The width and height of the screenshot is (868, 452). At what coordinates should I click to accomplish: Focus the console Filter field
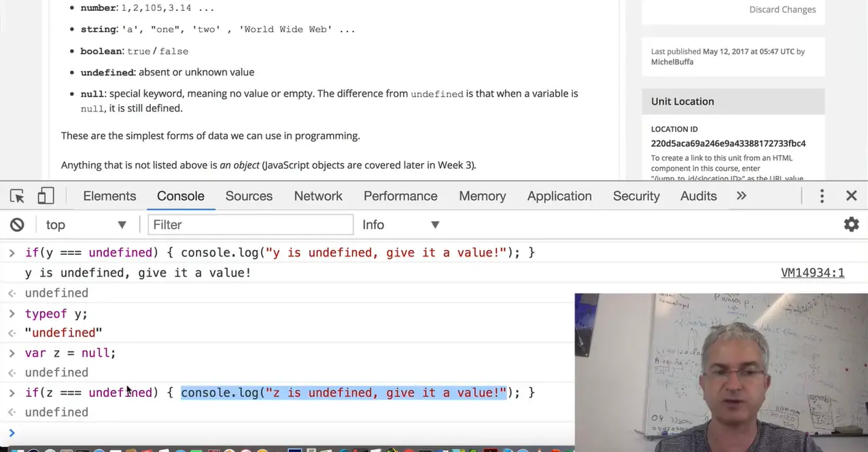pyautogui.click(x=250, y=224)
